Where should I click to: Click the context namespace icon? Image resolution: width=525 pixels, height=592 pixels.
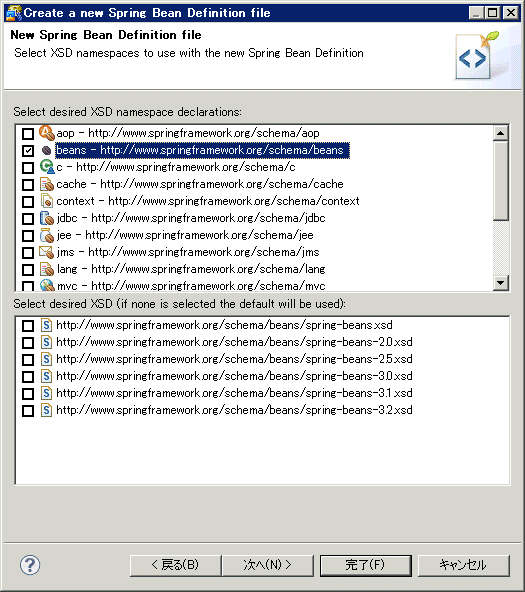click(47, 201)
